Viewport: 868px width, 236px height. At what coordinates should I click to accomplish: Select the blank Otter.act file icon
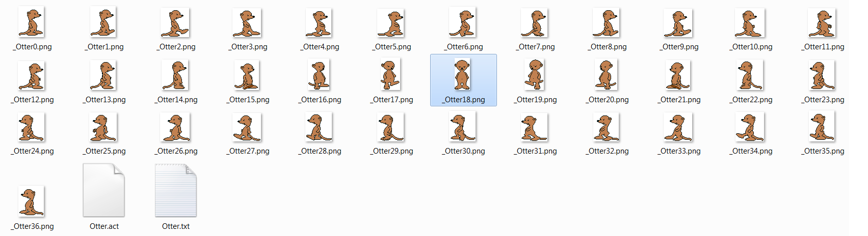point(104,190)
